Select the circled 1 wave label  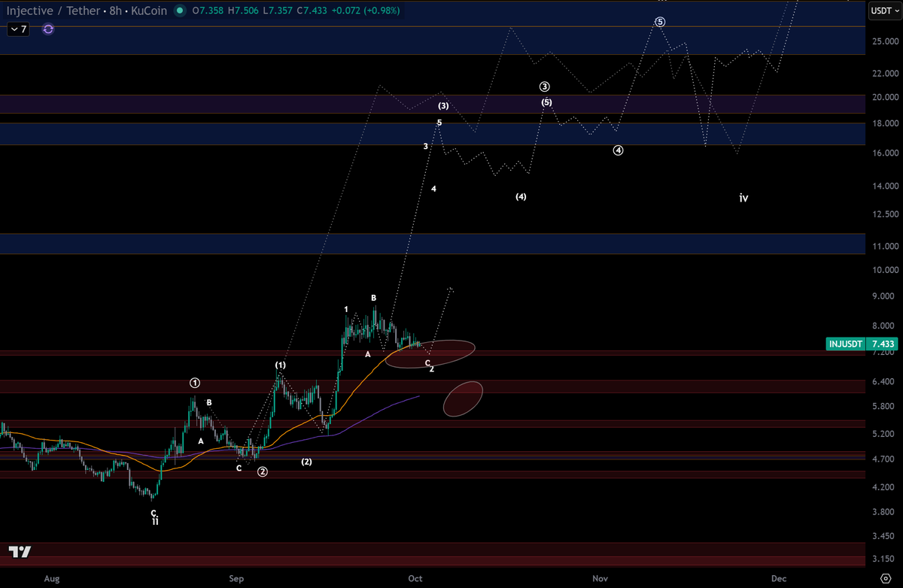pyautogui.click(x=194, y=383)
